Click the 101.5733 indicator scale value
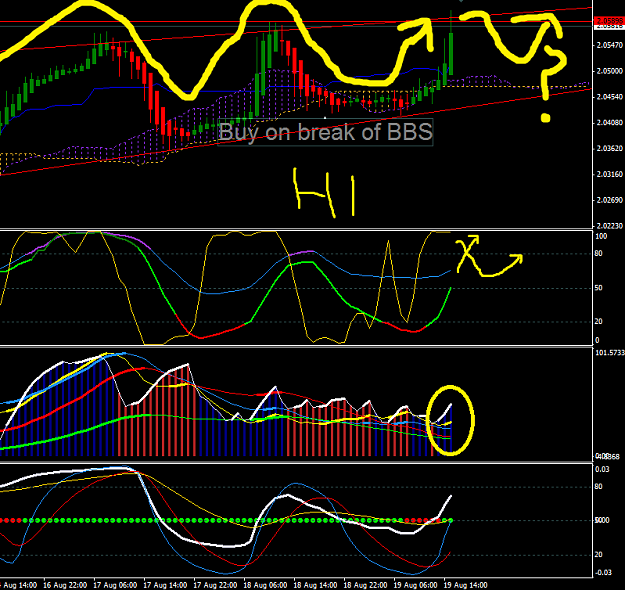Screen dimensions: 625x590 (610, 353)
